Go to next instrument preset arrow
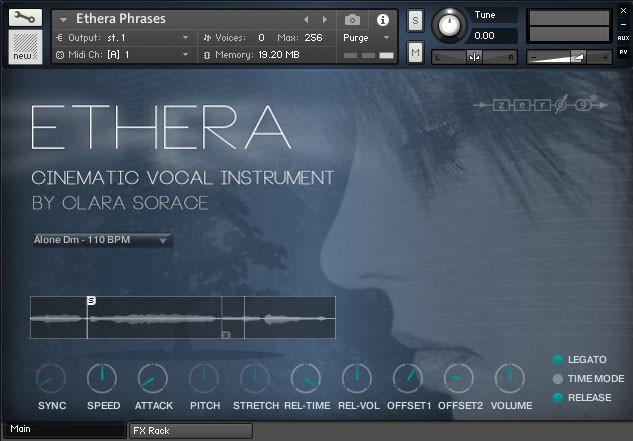This screenshot has height=441, width=633. click(x=324, y=20)
